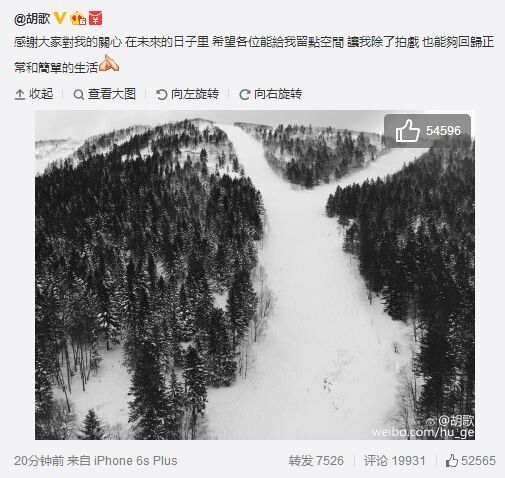Click the crown membership badge icon
Image resolution: width=505 pixels, height=478 pixels.
point(78,19)
